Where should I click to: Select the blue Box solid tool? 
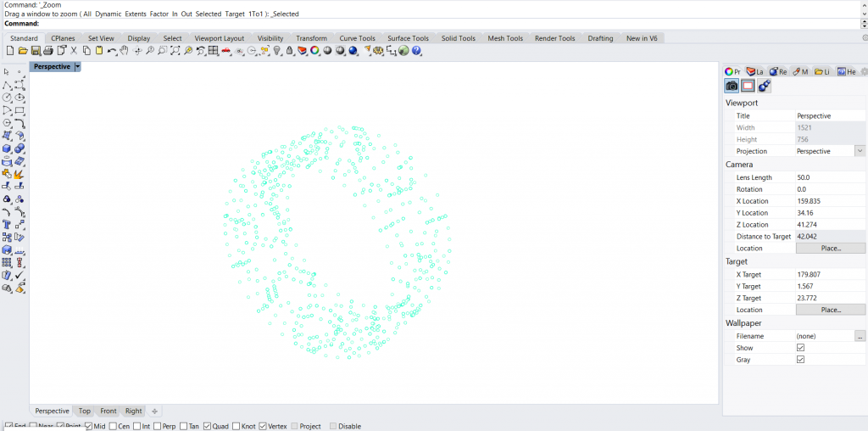click(7, 148)
